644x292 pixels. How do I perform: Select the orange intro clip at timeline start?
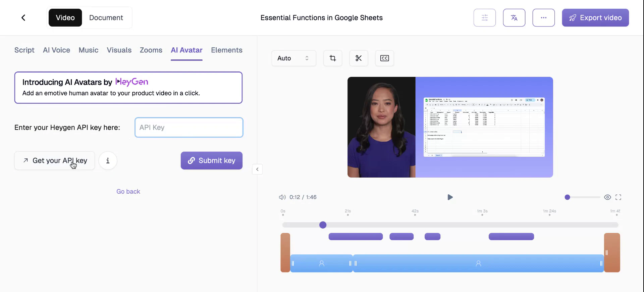click(x=285, y=252)
